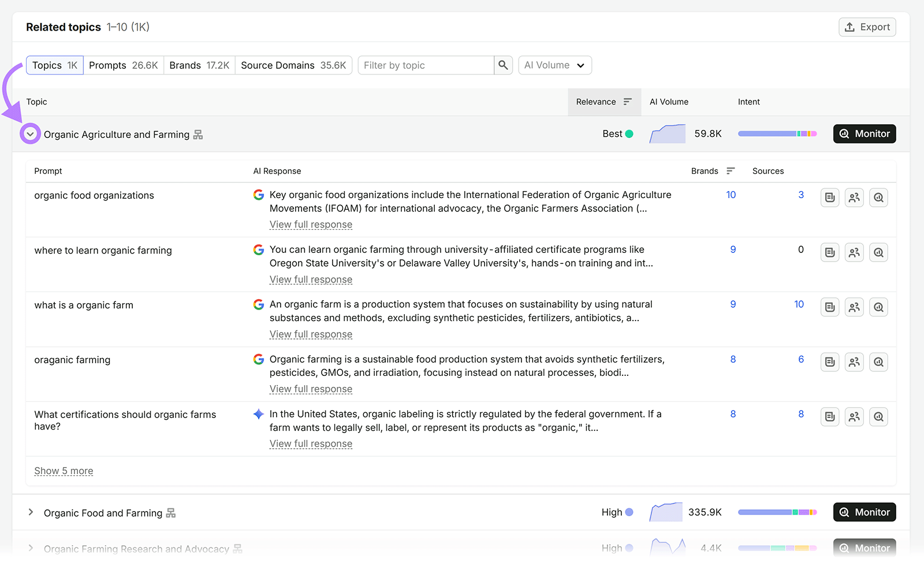View full response for what is a organic farm
Image resolution: width=924 pixels, height=563 pixels.
click(x=311, y=334)
